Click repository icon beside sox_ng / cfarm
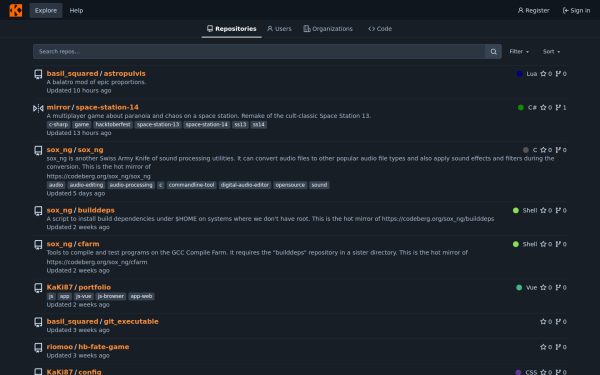The width and height of the screenshot is (600, 375). click(38, 245)
